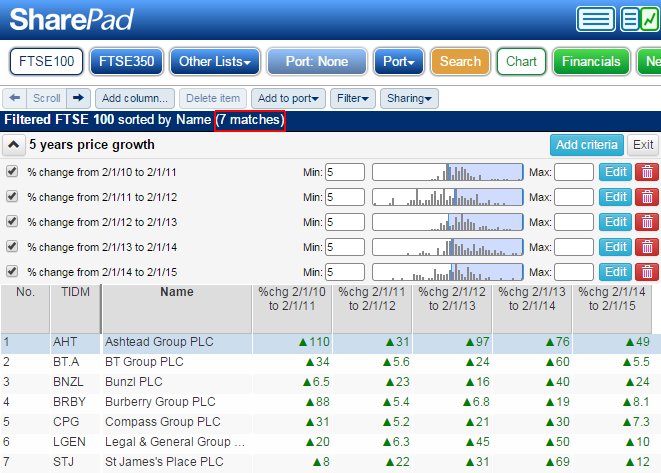Sort by the Name column header
This screenshot has width=661, height=473.
tap(177, 309)
